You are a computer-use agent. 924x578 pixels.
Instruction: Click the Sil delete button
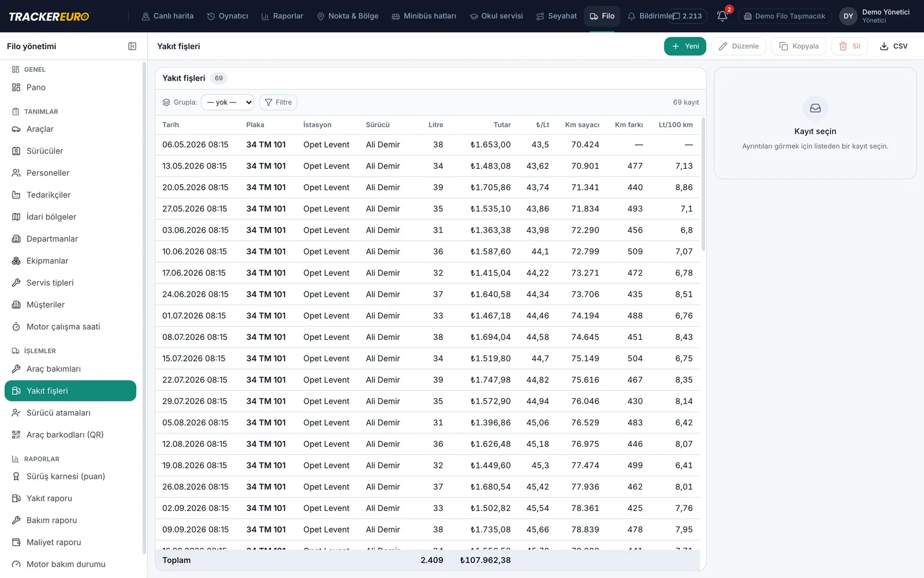[850, 46]
